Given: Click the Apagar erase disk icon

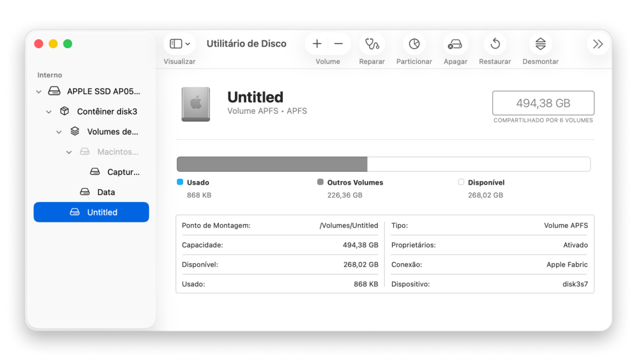Looking at the screenshot, I should coord(455,44).
